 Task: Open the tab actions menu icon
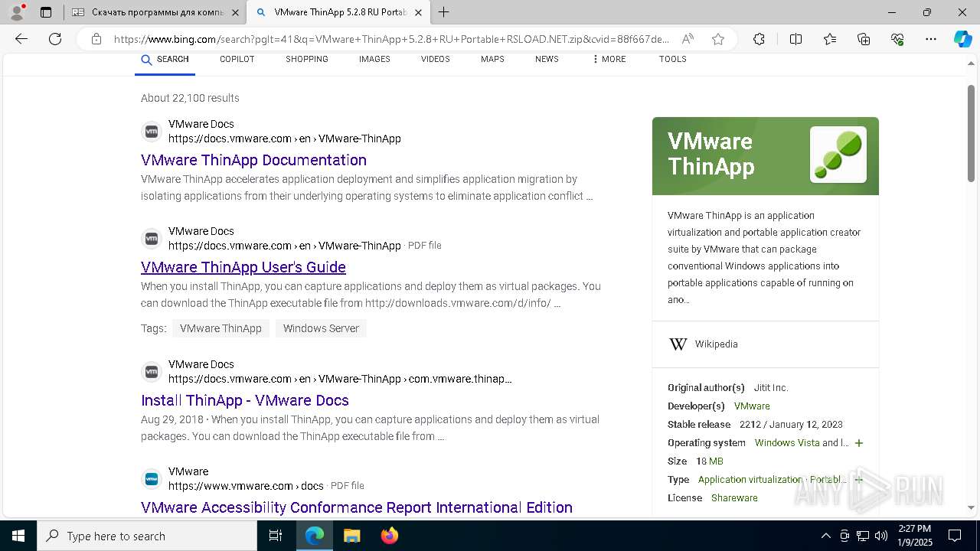click(46, 12)
